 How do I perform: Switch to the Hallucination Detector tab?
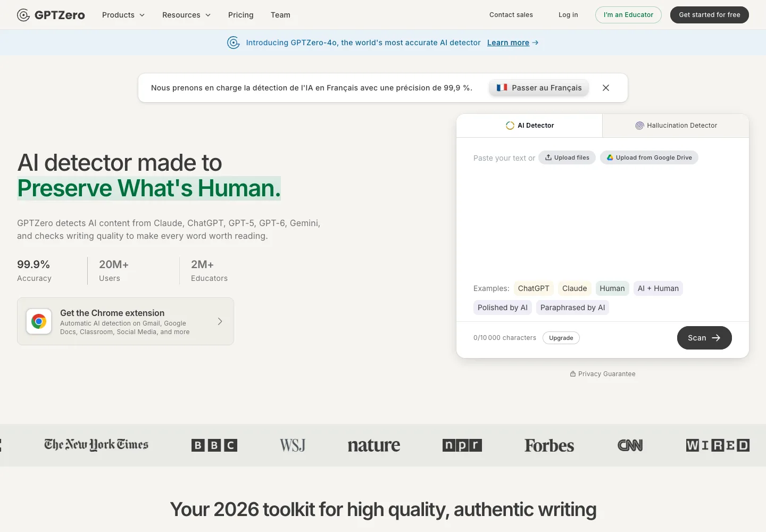pyautogui.click(x=676, y=126)
